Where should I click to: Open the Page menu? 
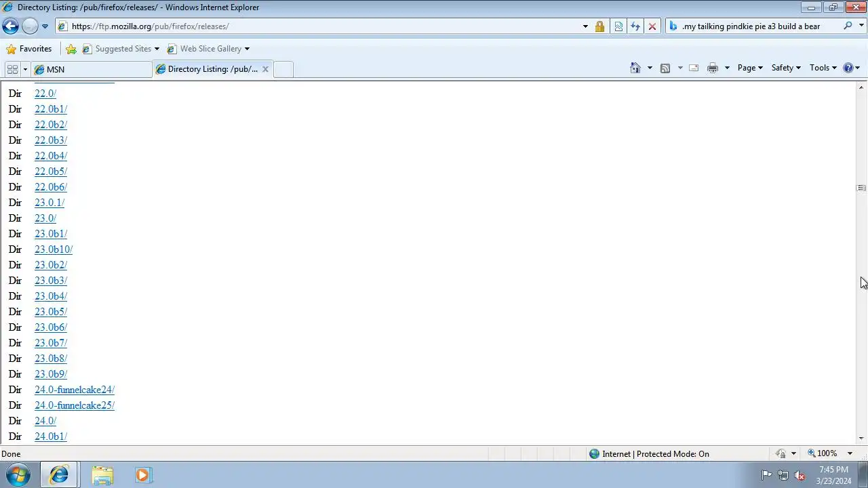click(x=750, y=68)
